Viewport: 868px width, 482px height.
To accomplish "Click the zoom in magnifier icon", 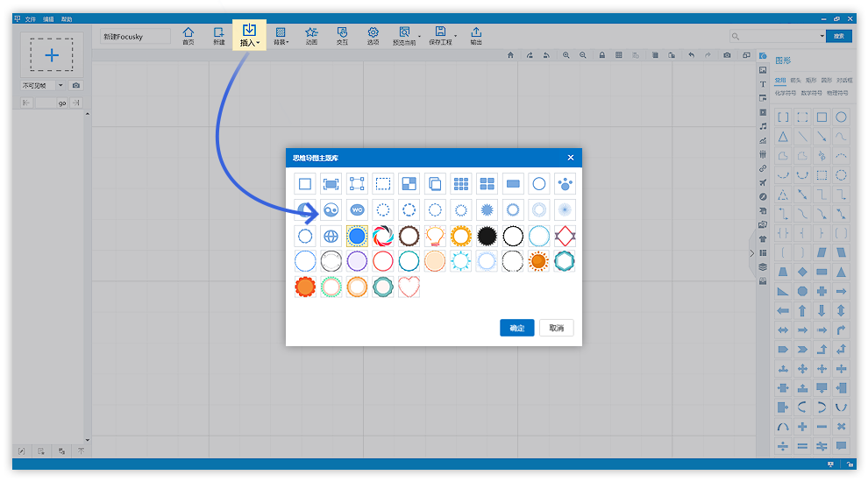I will coord(566,55).
